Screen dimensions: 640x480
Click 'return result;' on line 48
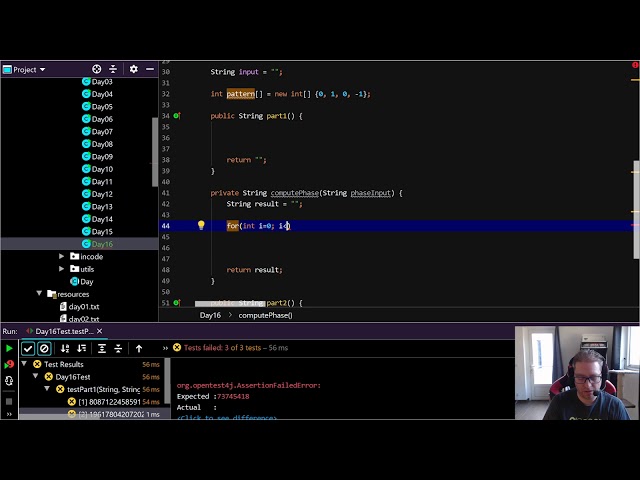click(254, 270)
